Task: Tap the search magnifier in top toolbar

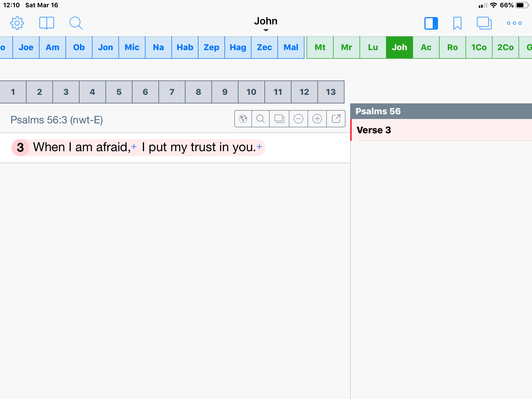Action: pos(76,23)
